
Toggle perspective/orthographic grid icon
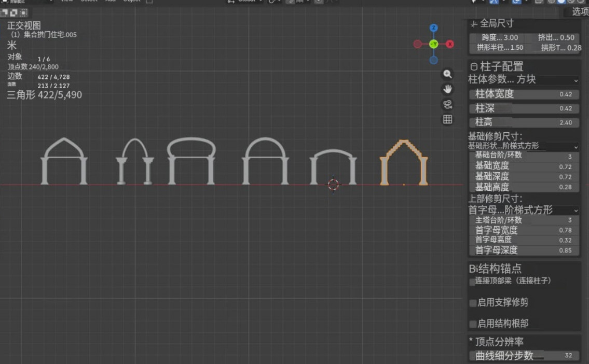[x=447, y=120]
